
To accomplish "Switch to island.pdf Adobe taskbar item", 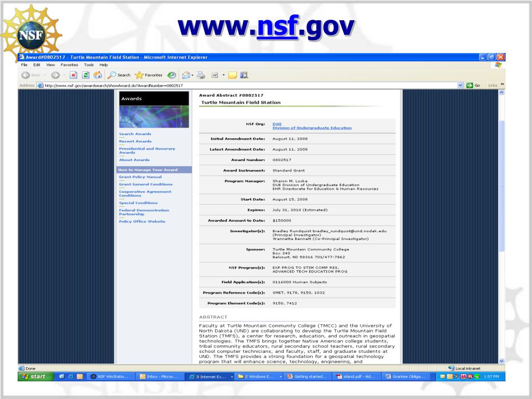I will [x=356, y=376].
